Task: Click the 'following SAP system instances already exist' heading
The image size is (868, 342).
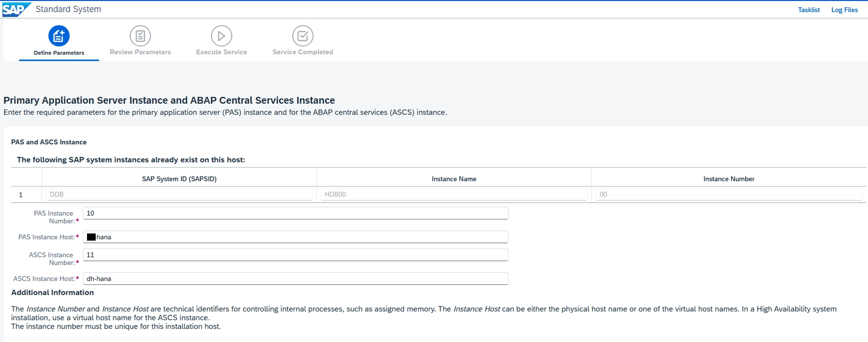Action: click(131, 160)
